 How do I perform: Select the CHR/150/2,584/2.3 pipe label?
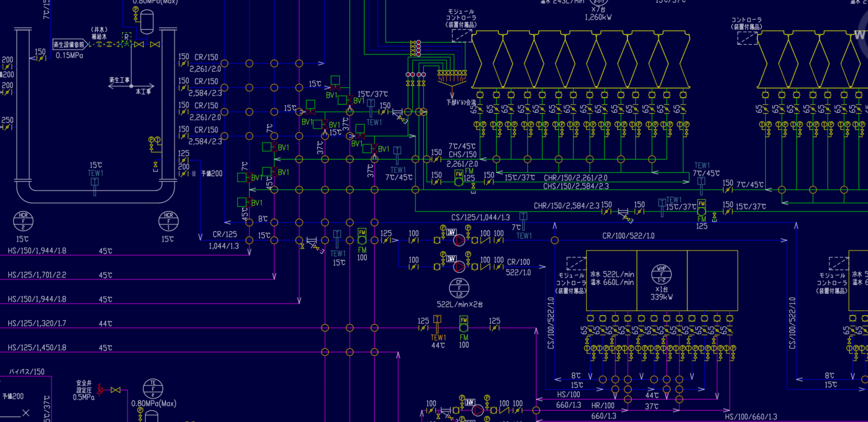tap(566, 206)
